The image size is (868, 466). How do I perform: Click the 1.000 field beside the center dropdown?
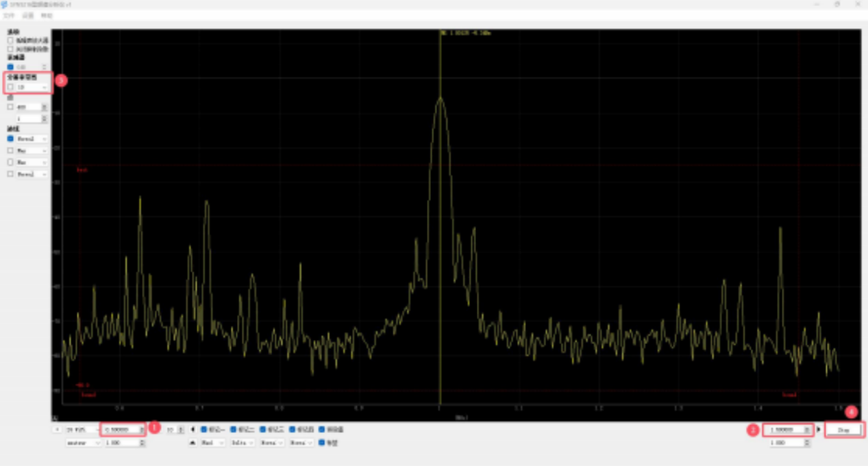(x=124, y=443)
